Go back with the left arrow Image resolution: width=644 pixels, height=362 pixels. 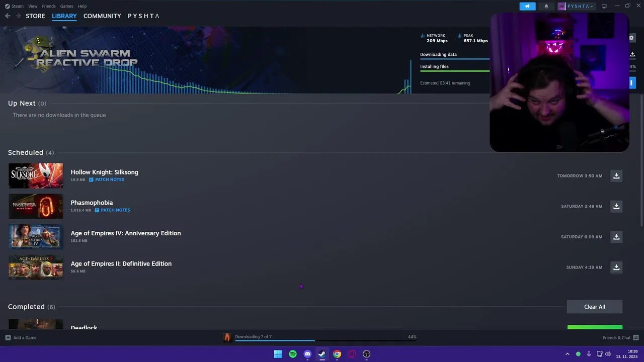(8, 16)
